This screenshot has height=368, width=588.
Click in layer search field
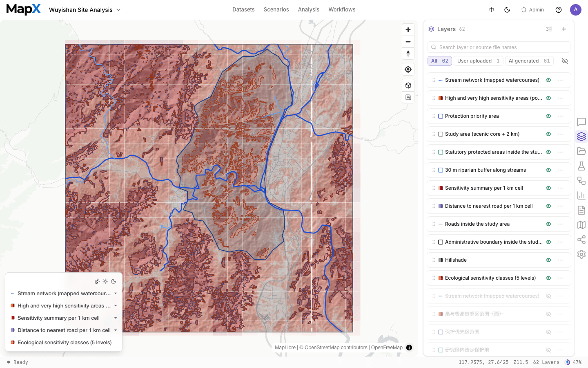point(499,47)
